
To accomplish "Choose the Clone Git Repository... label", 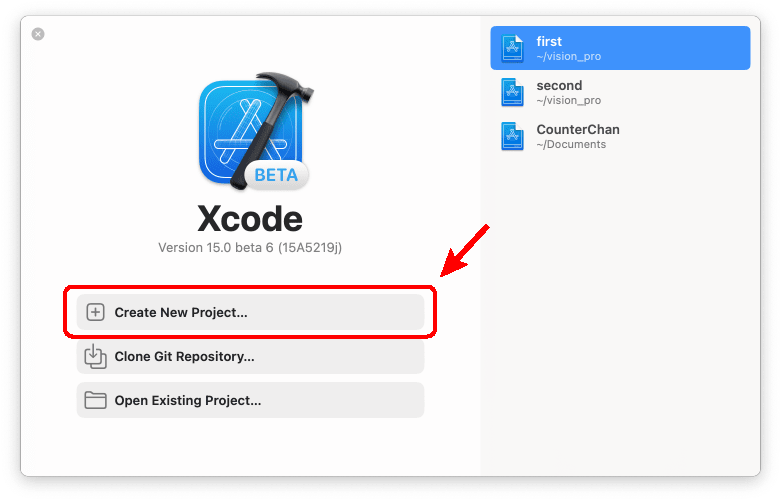I will coord(184,357).
